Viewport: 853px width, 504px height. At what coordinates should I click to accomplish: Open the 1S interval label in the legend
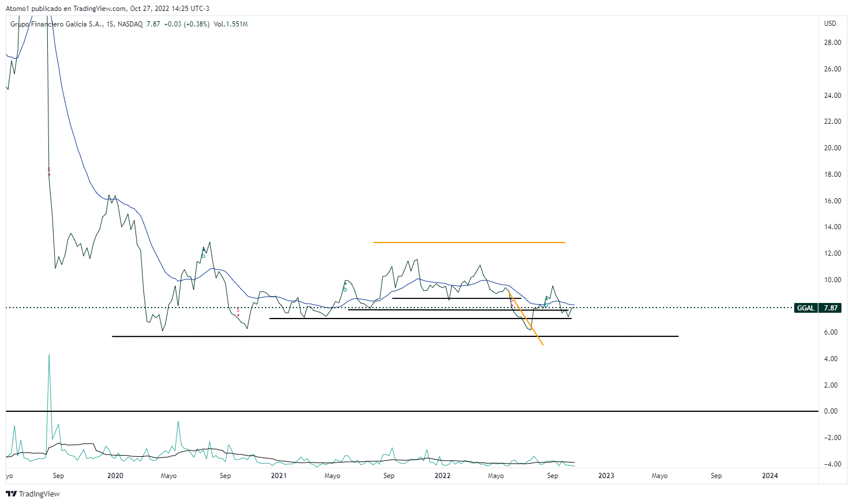pos(110,24)
